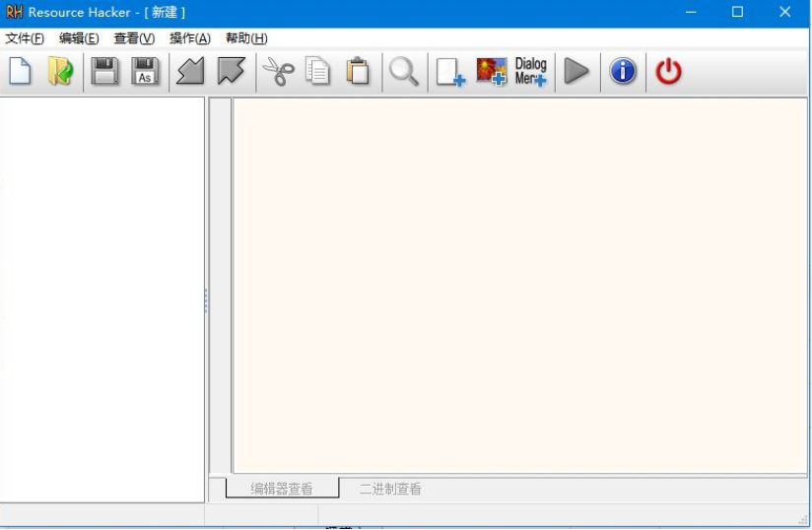Maximize the Resource Hacker window
Viewport: 812px width, 530px height.
[x=737, y=12]
